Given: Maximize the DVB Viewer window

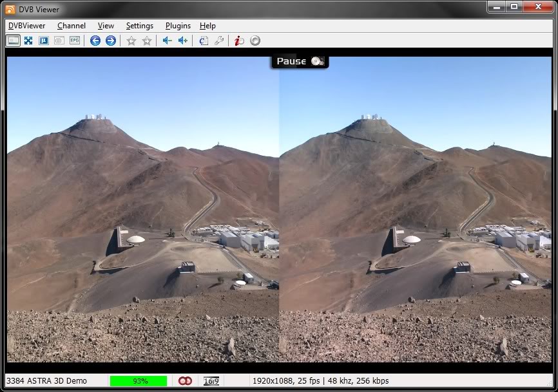Looking at the screenshot, I should tap(514, 6).
